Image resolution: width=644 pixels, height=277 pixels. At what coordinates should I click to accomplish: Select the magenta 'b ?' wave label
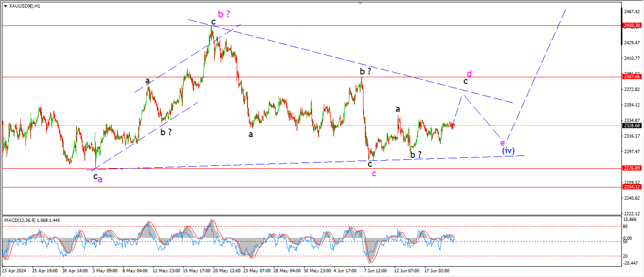223,15
